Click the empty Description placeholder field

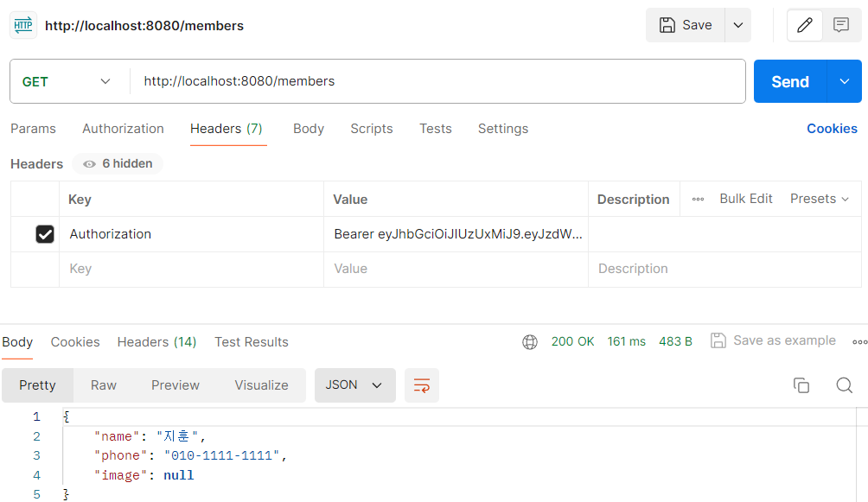coord(724,269)
